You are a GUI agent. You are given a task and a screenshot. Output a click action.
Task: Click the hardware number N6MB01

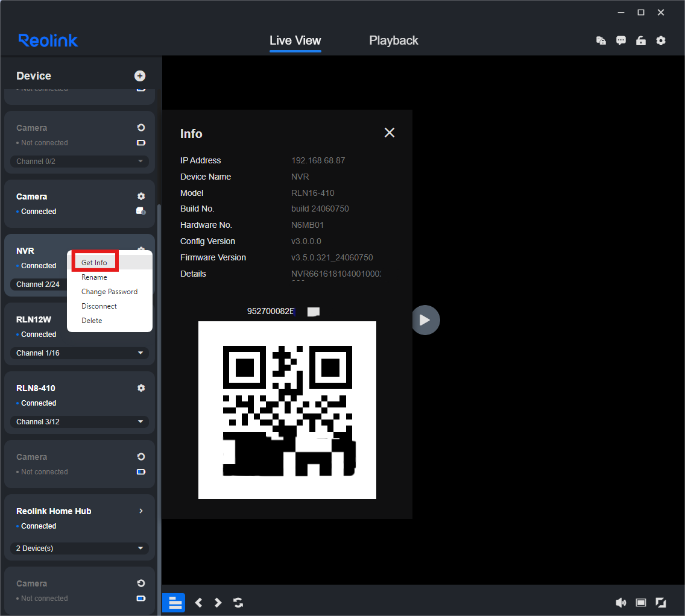[x=308, y=225]
